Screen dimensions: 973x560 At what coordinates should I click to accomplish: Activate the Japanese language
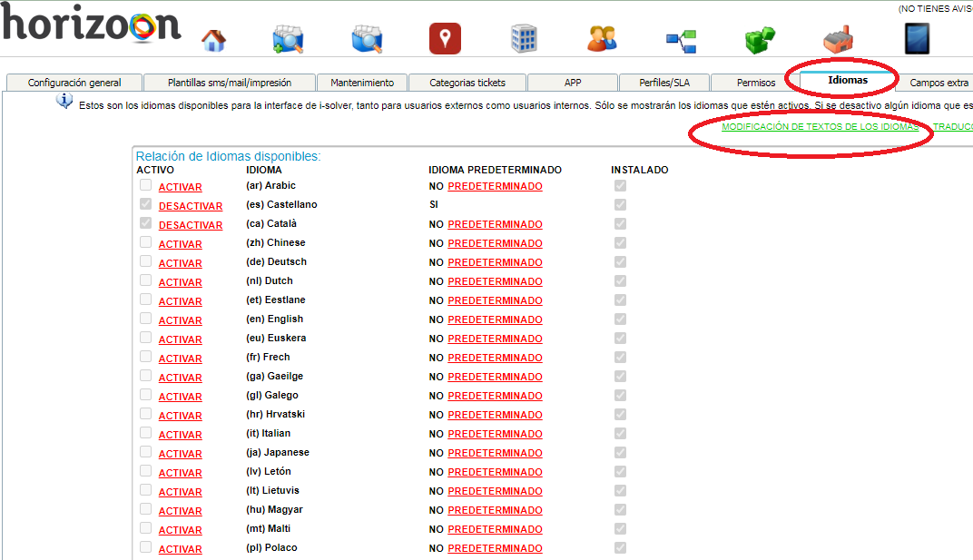point(180,454)
